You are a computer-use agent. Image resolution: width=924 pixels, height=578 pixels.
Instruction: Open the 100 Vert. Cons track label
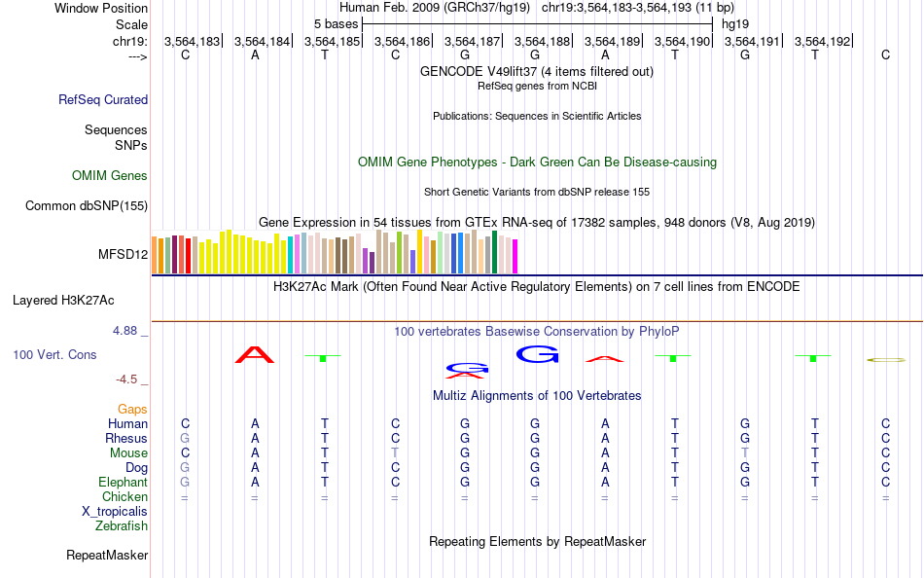click(54, 354)
